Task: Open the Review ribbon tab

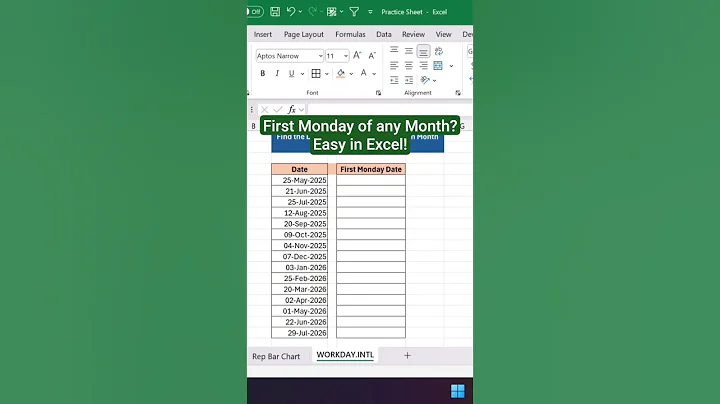Action: (x=413, y=34)
